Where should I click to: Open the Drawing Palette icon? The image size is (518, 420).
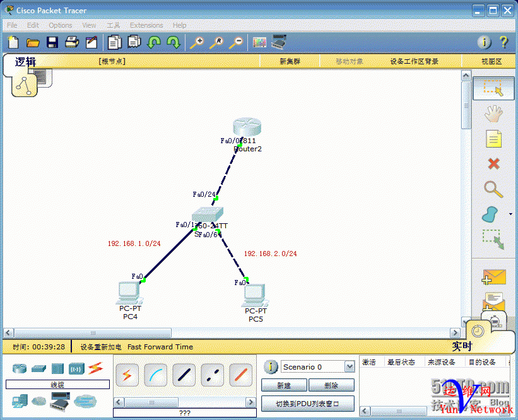pyautogui.click(x=259, y=42)
